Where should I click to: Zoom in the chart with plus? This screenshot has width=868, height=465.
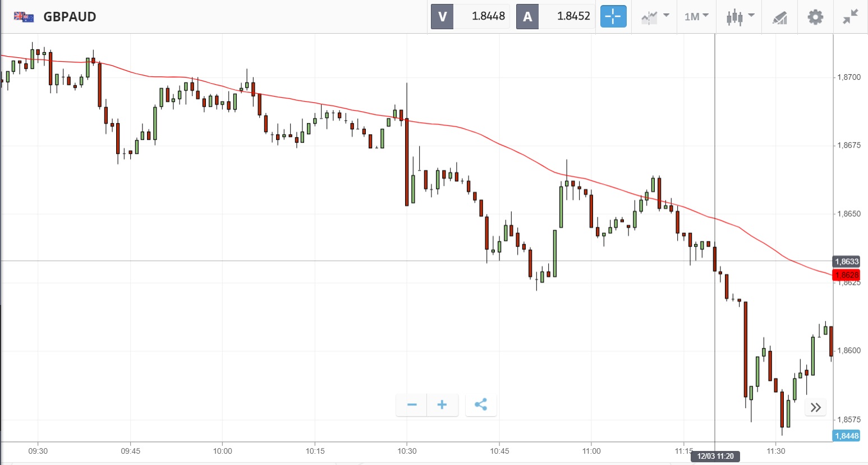point(442,404)
